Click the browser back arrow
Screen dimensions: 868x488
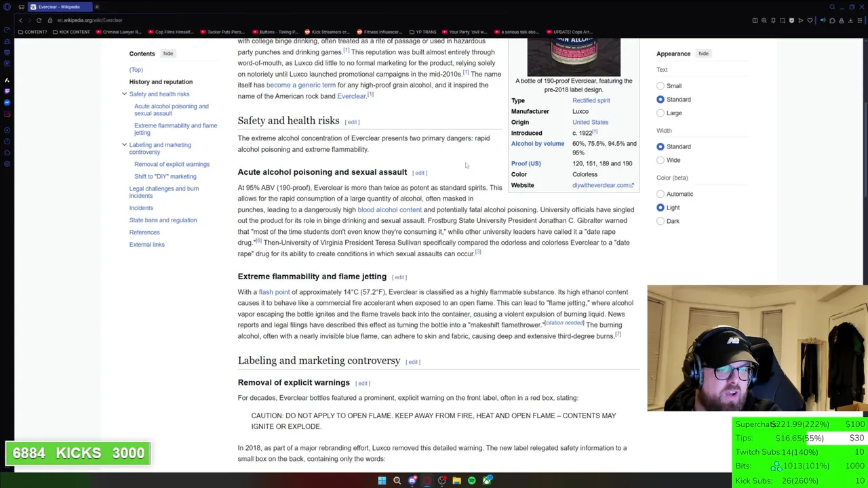21,20
